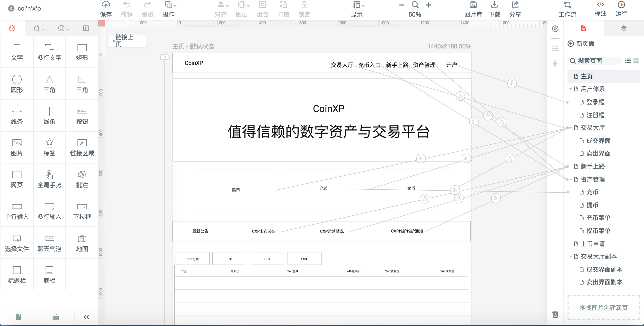Click the 运行 run button icon
The image size is (644, 326).
tap(621, 5)
